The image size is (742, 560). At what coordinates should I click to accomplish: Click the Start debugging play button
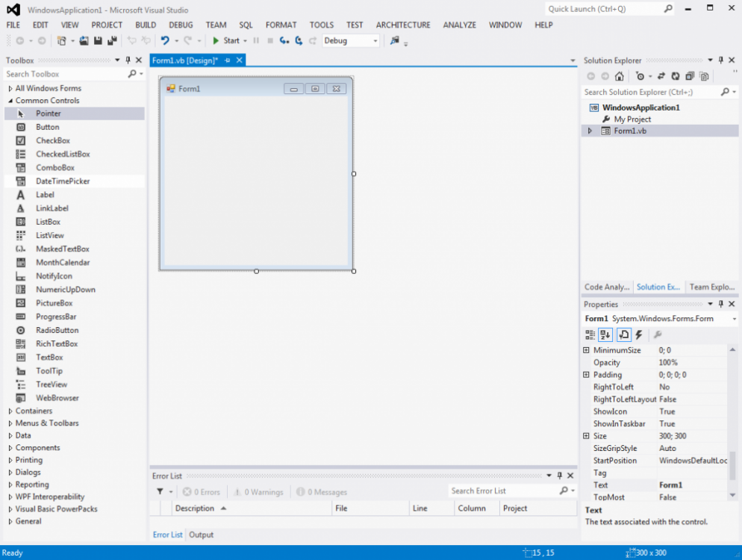(x=216, y=41)
